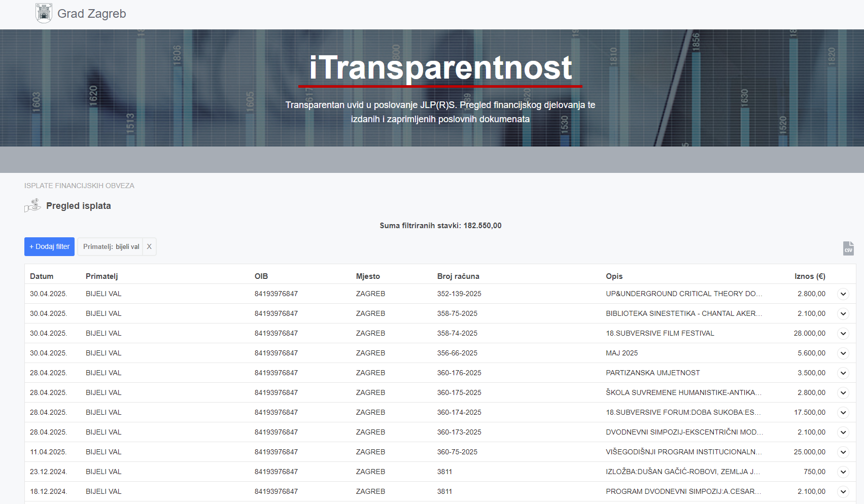864x504 pixels.
Task: Click the amount 5.600,00
Action: (811, 353)
